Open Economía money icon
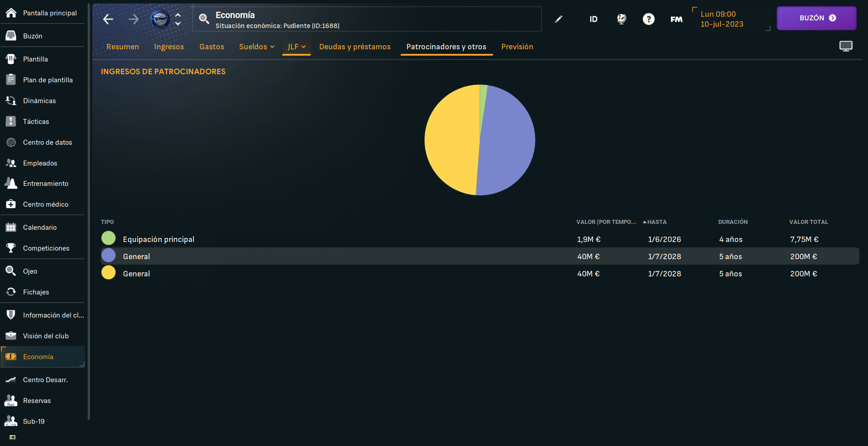The height and width of the screenshot is (446, 868). pos(11,356)
